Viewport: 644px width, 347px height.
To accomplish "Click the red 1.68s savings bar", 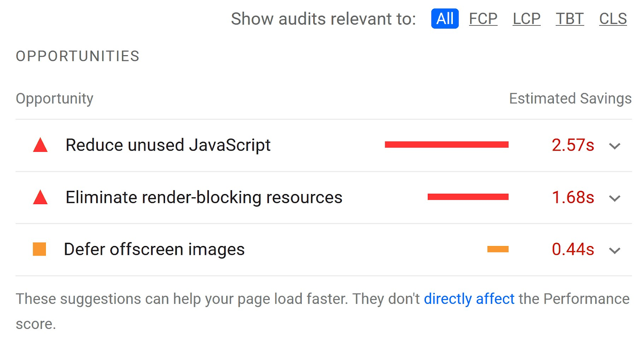I will pos(468,197).
